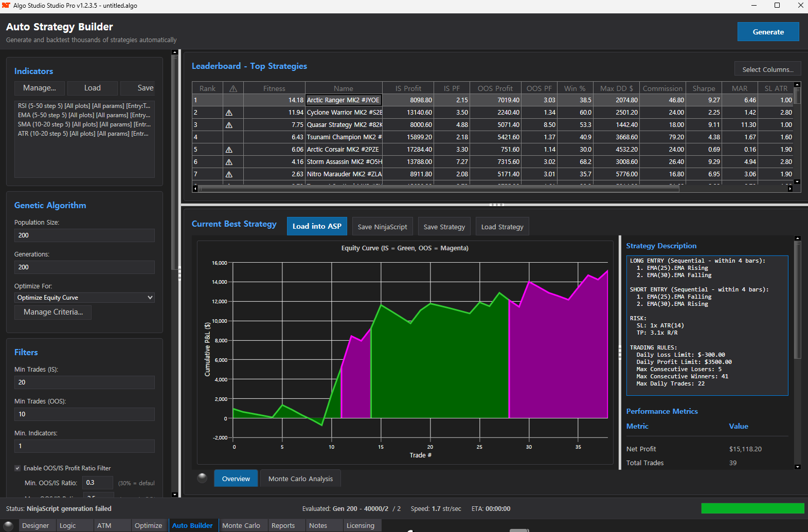This screenshot has width=808, height=532.
Task: Open the Optimize bottom tab
Action: click(x=148, y=525)
